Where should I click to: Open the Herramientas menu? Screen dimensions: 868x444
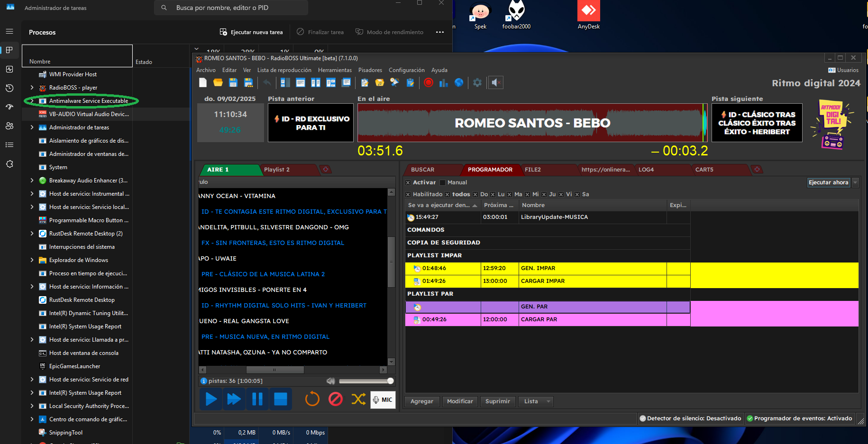point(335,70)
